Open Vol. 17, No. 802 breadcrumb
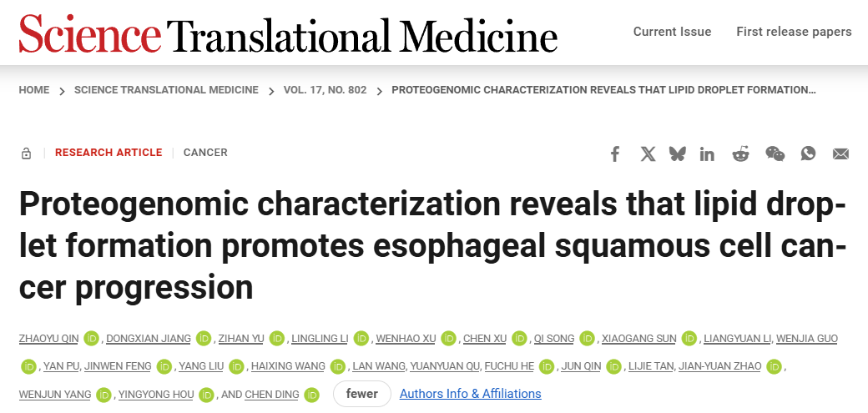Viewport: 868px width, 413px height. [325, 89]
